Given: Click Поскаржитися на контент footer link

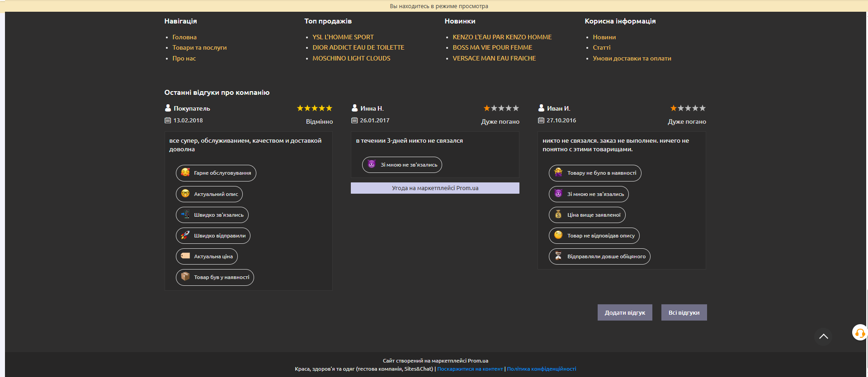Looking at the screenshot, I should click(x=470, y=369).
